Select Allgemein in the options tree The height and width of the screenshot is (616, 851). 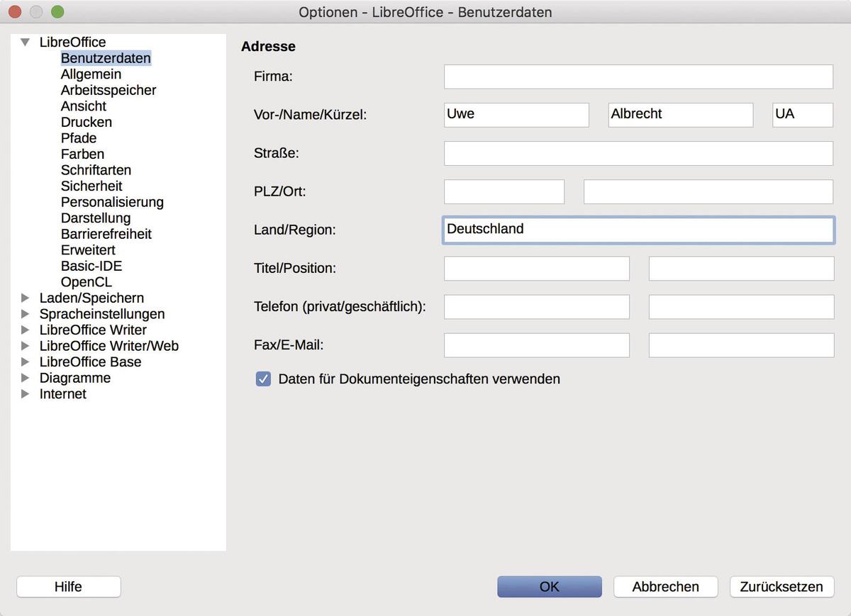91,74
